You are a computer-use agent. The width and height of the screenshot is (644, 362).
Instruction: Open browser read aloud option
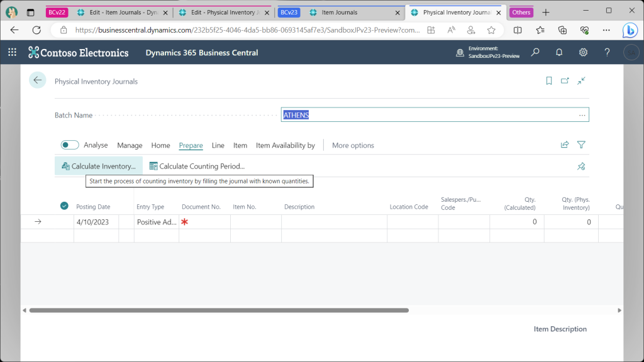(x=451, y=30)
